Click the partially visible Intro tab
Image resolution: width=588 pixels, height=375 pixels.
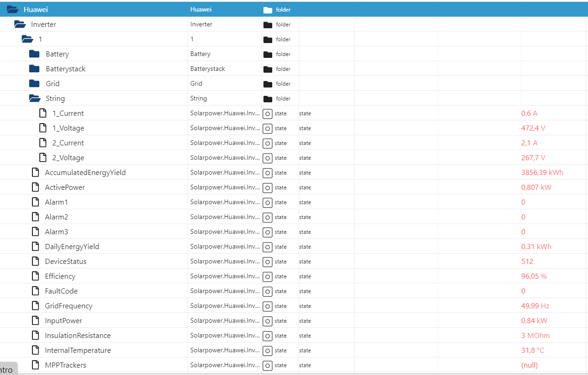7,369
